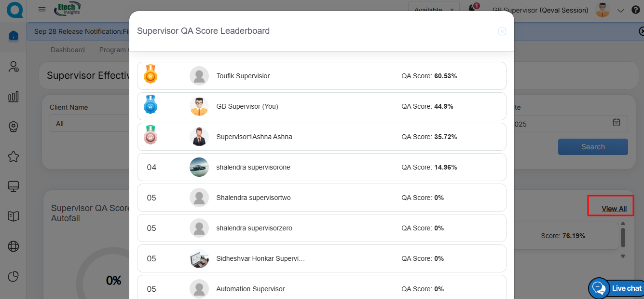Switch to the Dashboard tab

68,50
